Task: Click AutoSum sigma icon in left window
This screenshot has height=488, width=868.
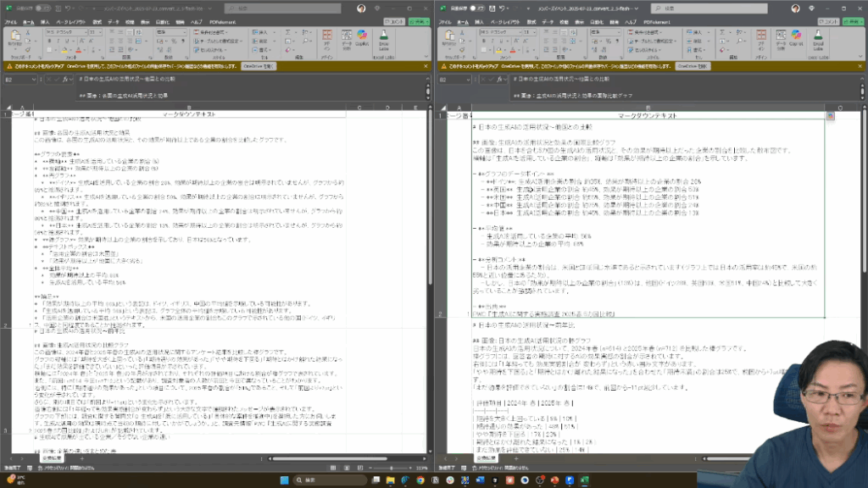Action: (288, 33)
